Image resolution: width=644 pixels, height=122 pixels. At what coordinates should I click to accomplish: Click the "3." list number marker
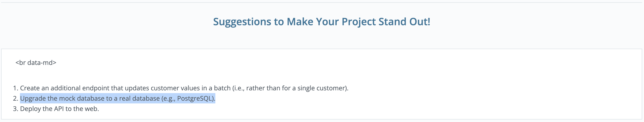16,109
